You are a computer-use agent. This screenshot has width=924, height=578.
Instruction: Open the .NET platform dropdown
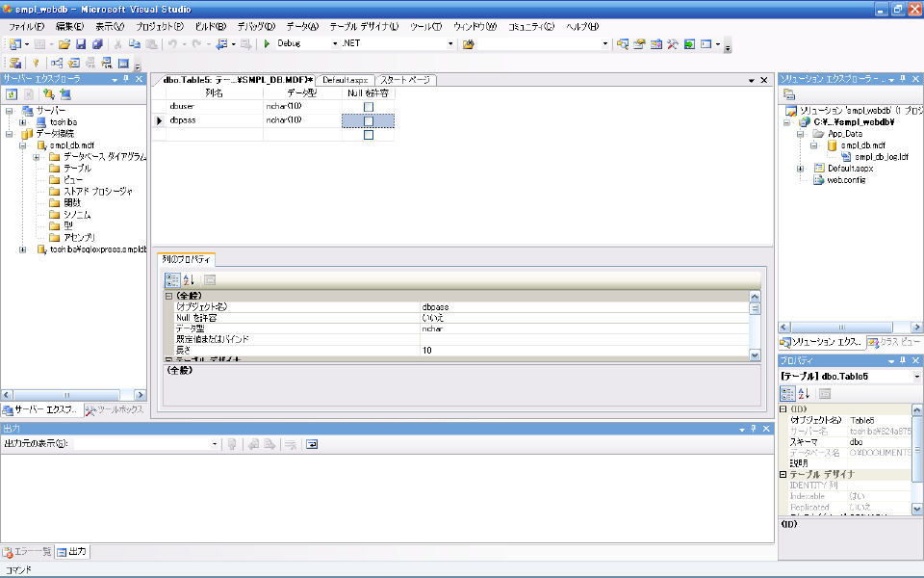point(450,43)
